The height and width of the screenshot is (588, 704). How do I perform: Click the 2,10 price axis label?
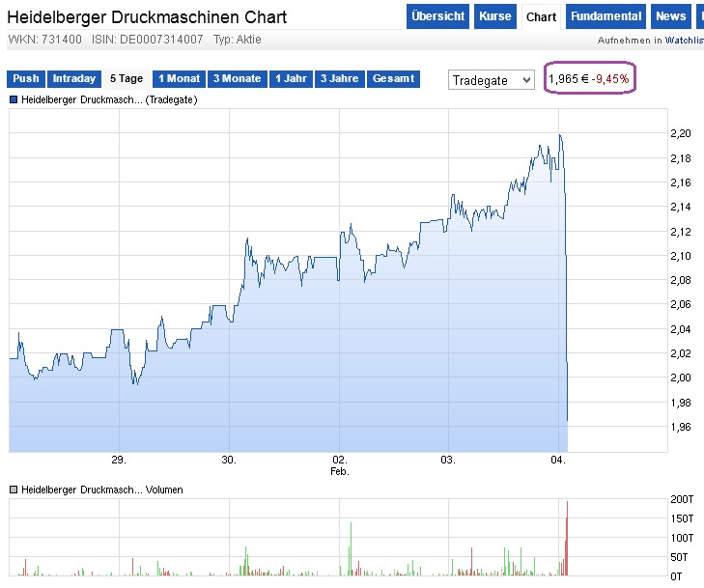tap(681, 256)
